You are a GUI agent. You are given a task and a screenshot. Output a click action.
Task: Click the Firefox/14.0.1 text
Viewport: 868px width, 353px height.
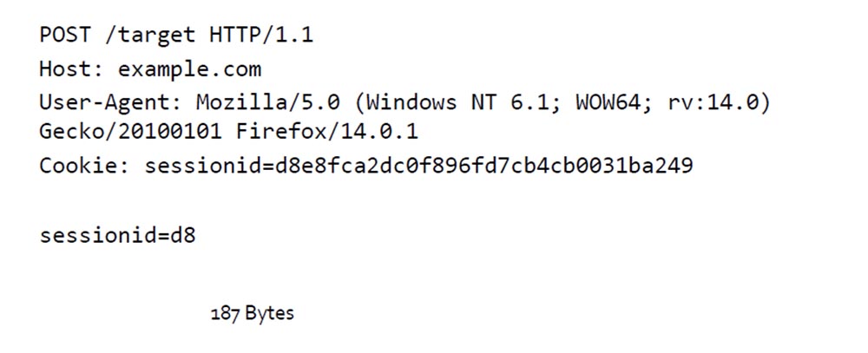click(326, 132)
